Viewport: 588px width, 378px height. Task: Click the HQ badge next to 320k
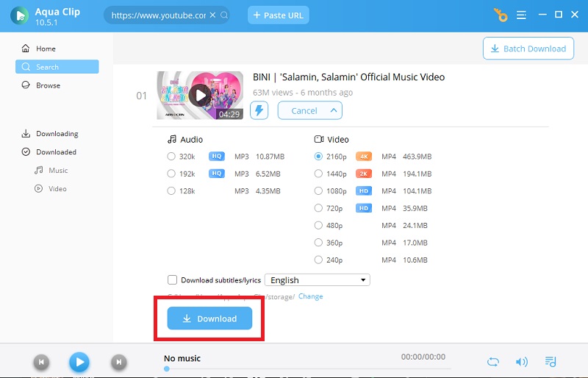217,157
